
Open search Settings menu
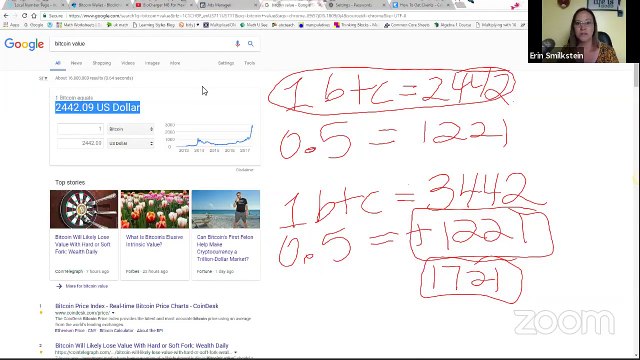click(x=226, y=63)
